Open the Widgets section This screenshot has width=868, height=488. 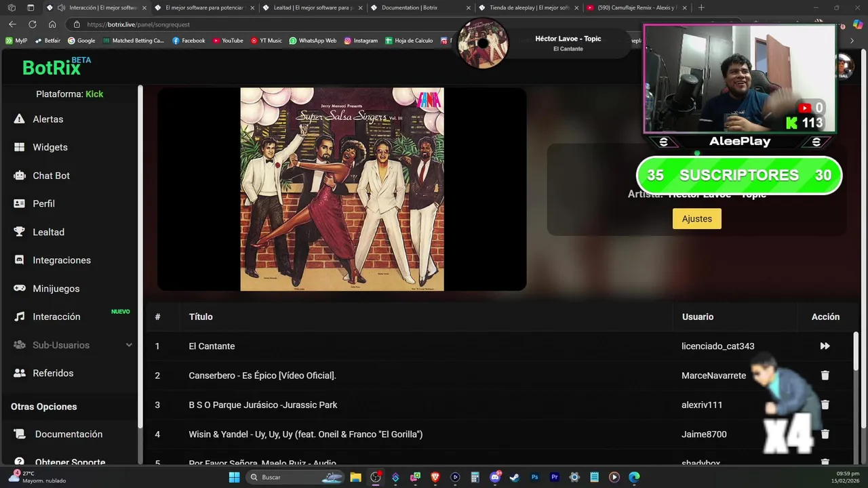click(50, 147)
